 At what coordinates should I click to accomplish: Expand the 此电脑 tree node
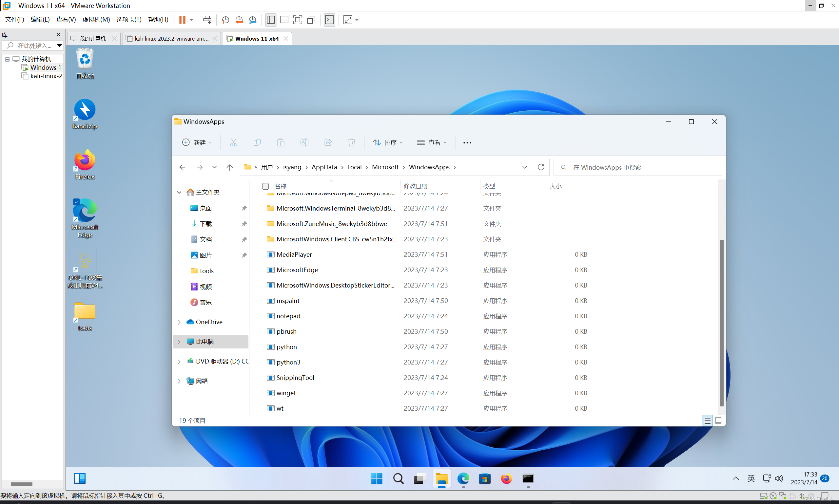(179, 342)
